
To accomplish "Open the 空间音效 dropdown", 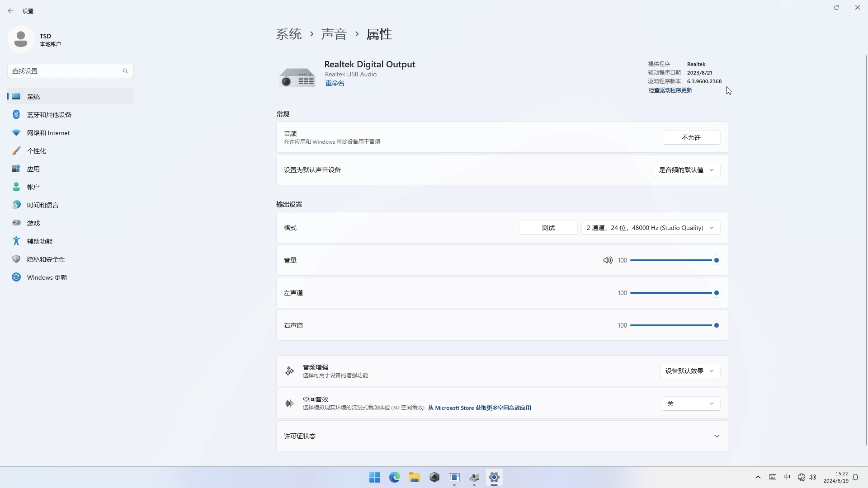I will click(x=690, y=404).
